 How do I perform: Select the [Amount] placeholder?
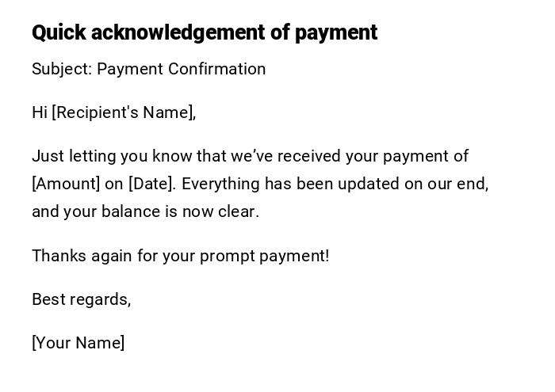(66, 184)
